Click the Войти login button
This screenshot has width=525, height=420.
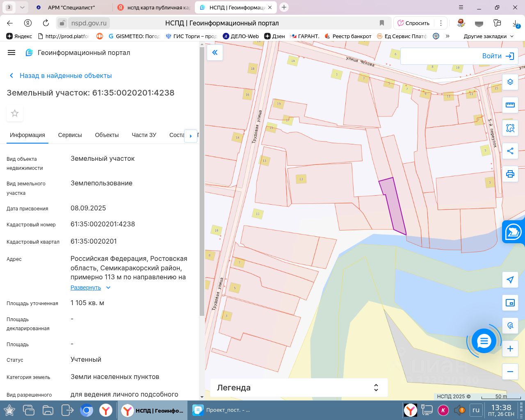coord(498,56)
